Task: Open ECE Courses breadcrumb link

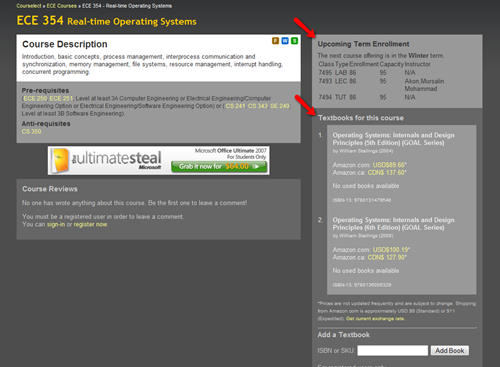Action: (62, 6)
